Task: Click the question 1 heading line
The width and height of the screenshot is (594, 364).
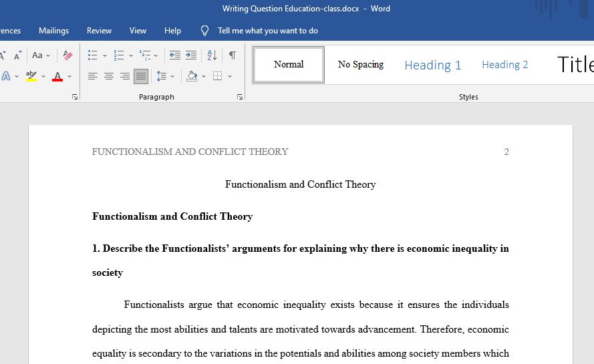Action: [x=301, y=248]
